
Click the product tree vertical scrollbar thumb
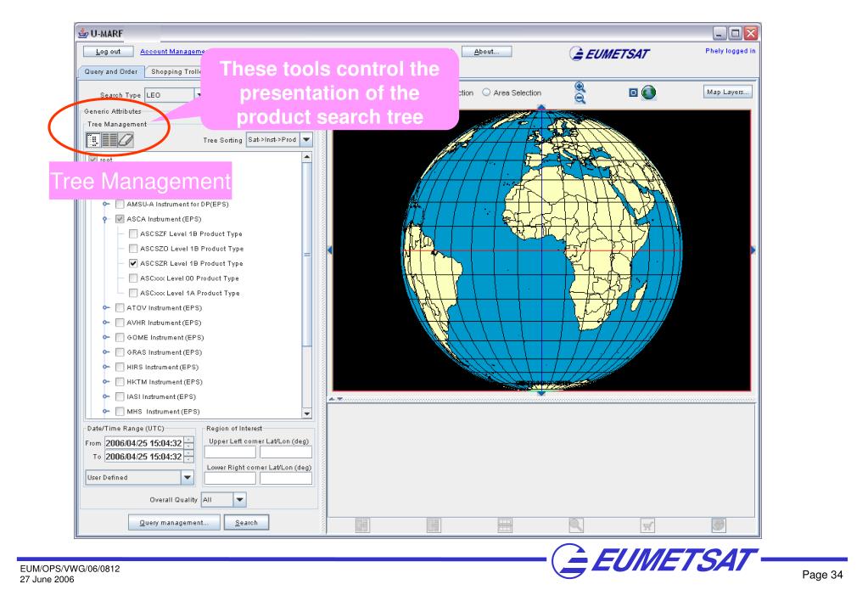[x=306, y=255]
